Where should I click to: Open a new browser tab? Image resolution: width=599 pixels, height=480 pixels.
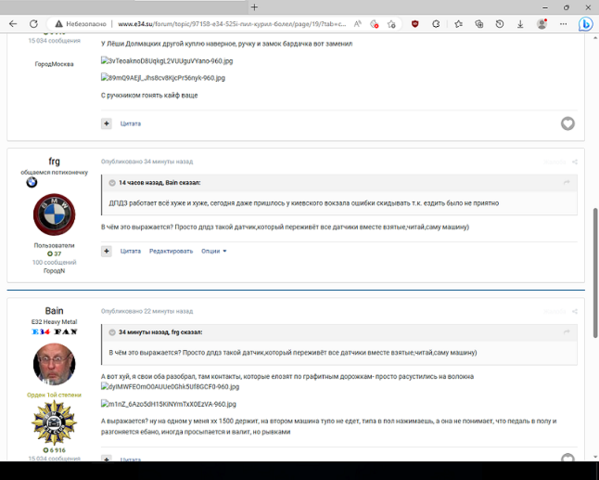254,7
